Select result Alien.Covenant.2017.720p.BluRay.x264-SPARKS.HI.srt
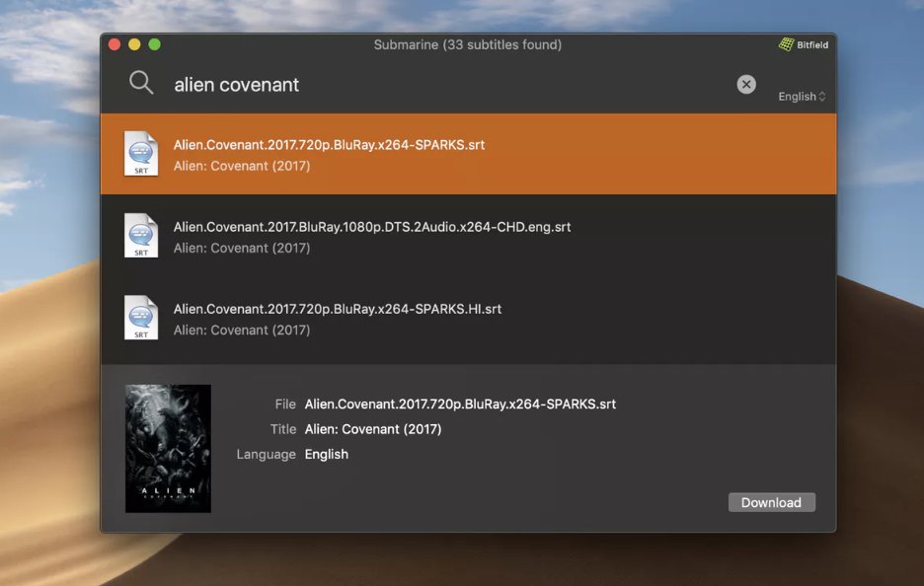924x586 pixels. click(468, 318)
